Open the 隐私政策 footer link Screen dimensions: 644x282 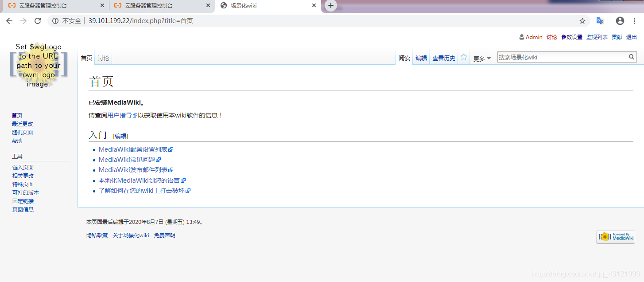[97, 235]
